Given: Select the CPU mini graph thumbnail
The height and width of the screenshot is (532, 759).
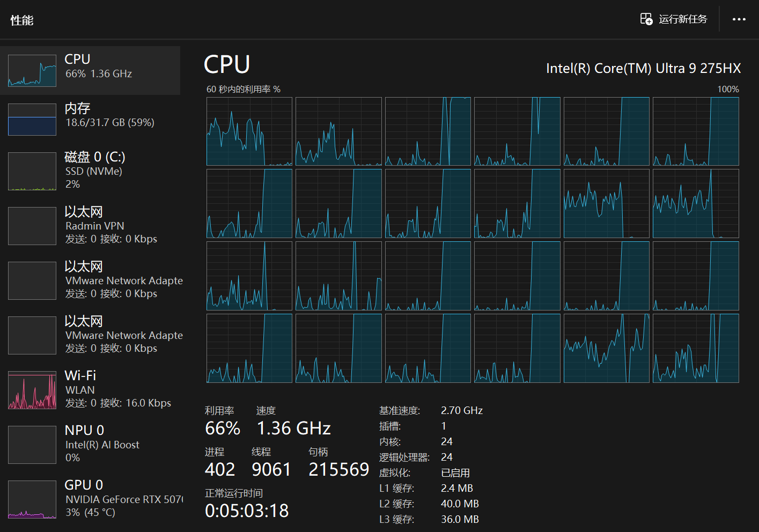Looking at the screenshot, I should (x=32, y=71).
